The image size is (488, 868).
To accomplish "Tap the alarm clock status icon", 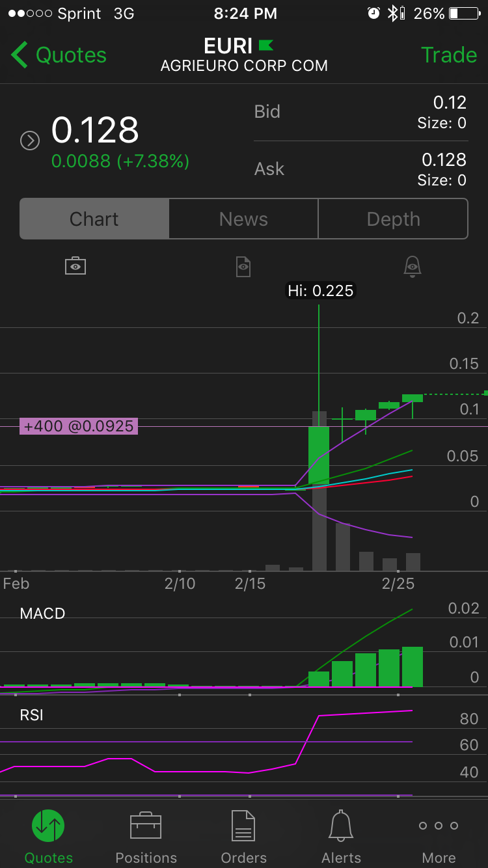I will 373,13.
